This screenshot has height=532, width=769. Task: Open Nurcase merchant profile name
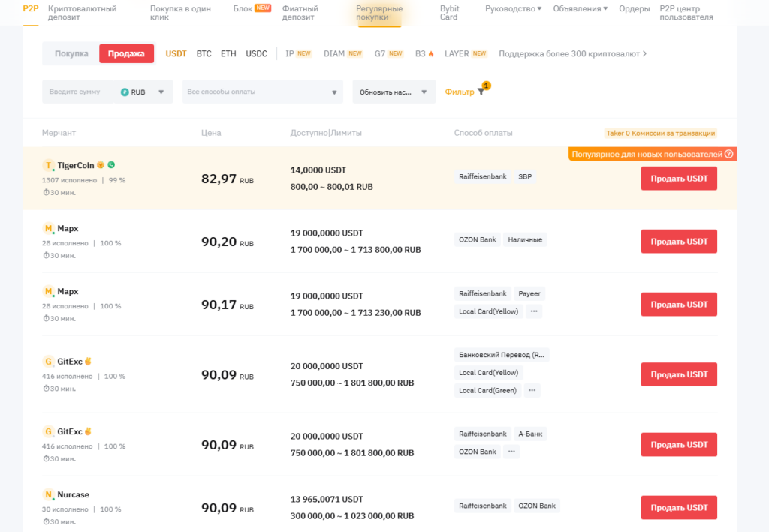(73, 494)
